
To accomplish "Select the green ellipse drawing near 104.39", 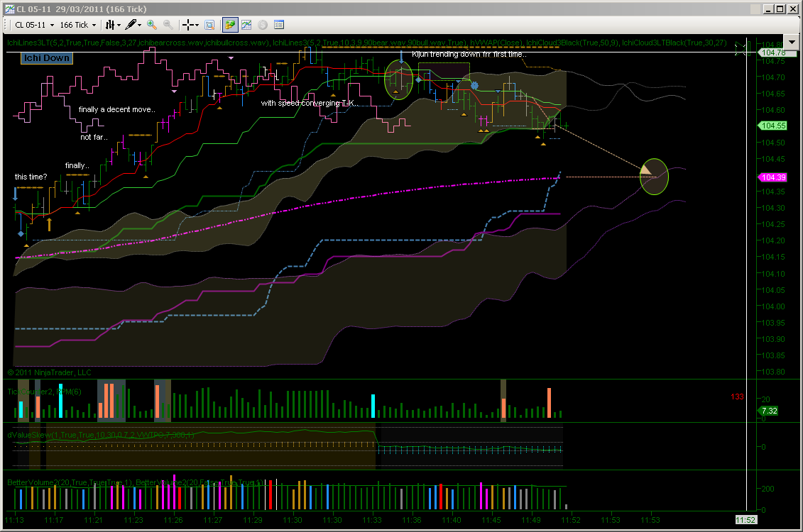I will click(x=654, y=177).
